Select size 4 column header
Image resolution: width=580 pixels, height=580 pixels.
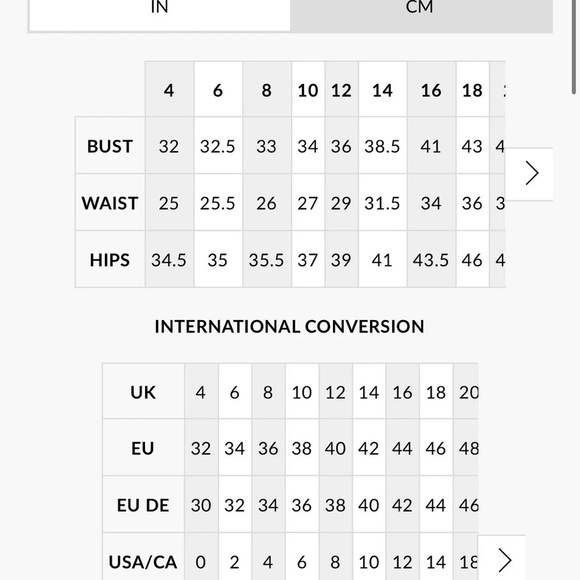tap(169, 89)
